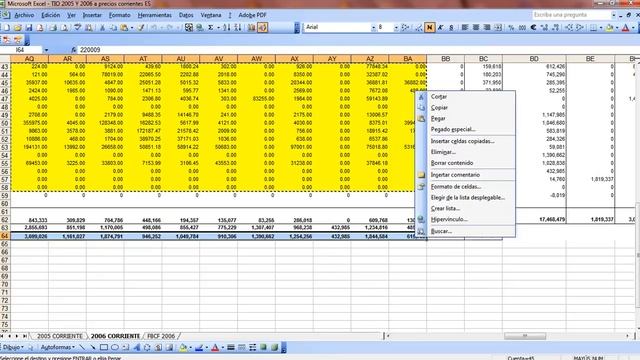Image resolution: width=640 pixels, height=360 pixels.
Task: Save the workbook with the diskette icon
Action: click(x=29, y=27)
